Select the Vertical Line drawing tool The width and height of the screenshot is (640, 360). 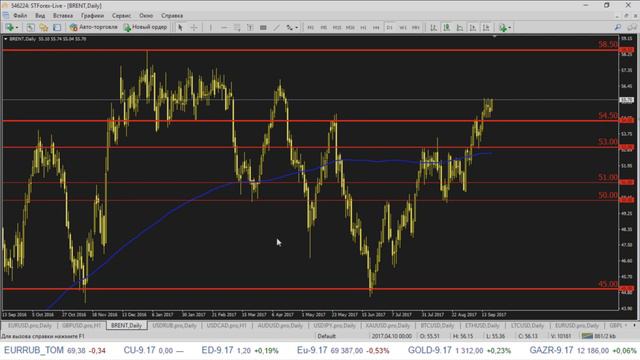[x=211, y=27]
